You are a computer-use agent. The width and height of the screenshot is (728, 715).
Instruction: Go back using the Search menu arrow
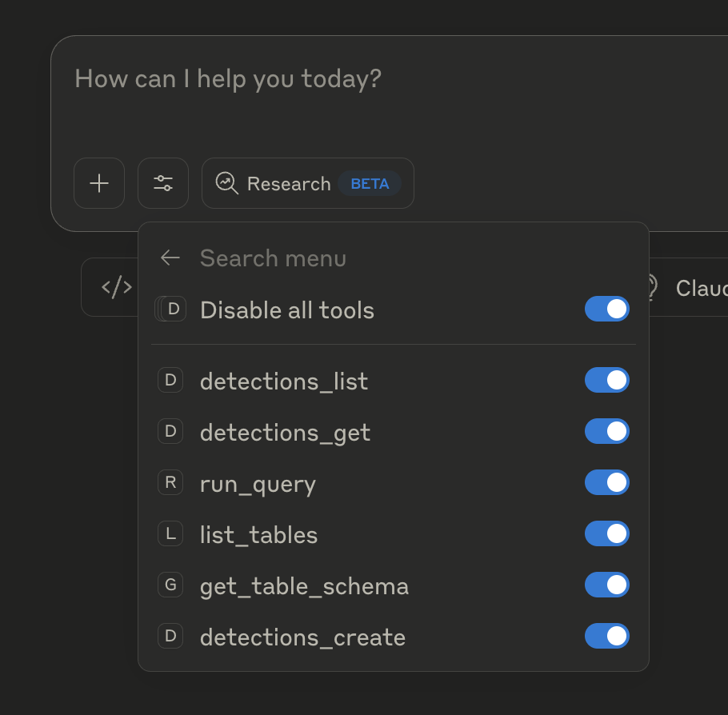pos(170,258)
